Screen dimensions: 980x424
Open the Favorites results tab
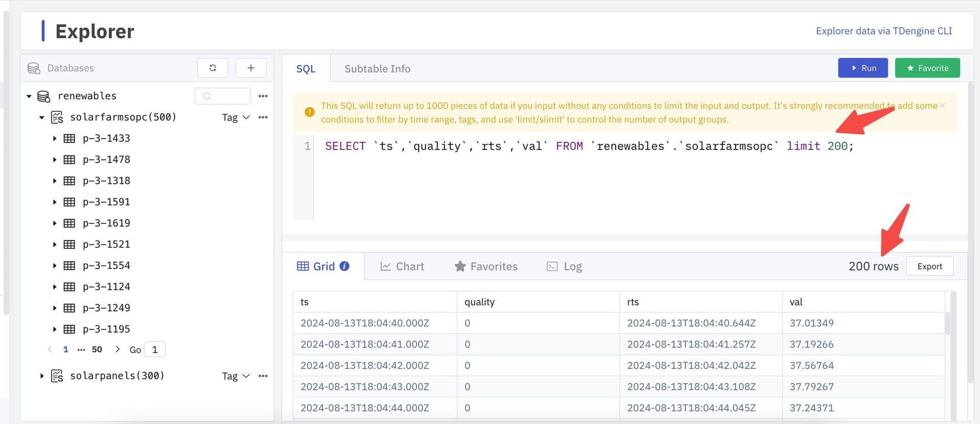pyautogui.click(x=486, y=266)
